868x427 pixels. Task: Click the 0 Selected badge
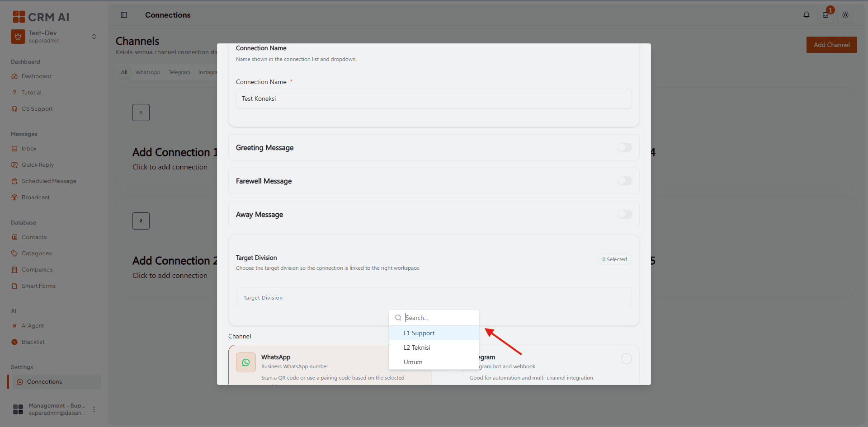(614, 259)
